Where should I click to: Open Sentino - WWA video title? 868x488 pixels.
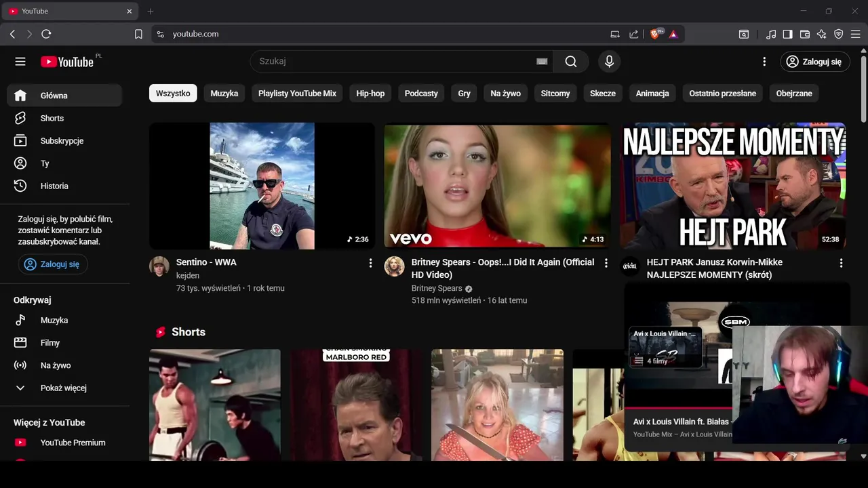pyautogui.click(x=206, y=262)
